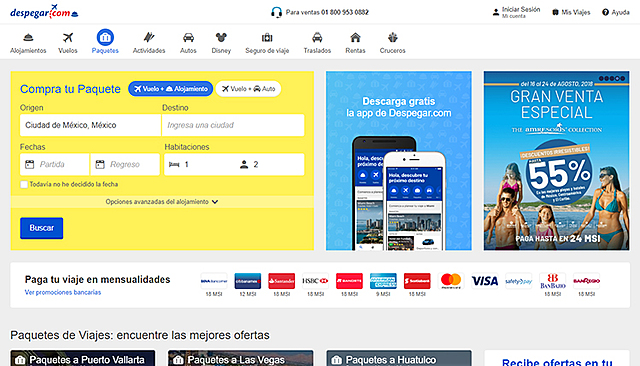Select the Autos car icon
This screenshot has width=640, height=366.
coord(188,38)
